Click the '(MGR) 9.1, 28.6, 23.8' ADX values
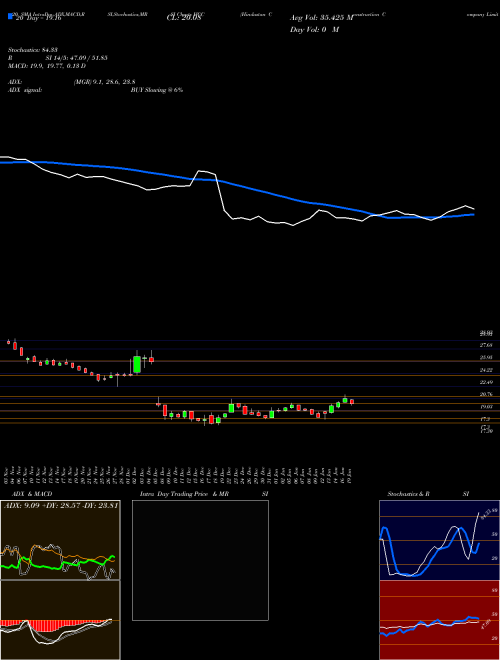The width and height of the screenshot is (500, 660). click(x=104, y=82)
